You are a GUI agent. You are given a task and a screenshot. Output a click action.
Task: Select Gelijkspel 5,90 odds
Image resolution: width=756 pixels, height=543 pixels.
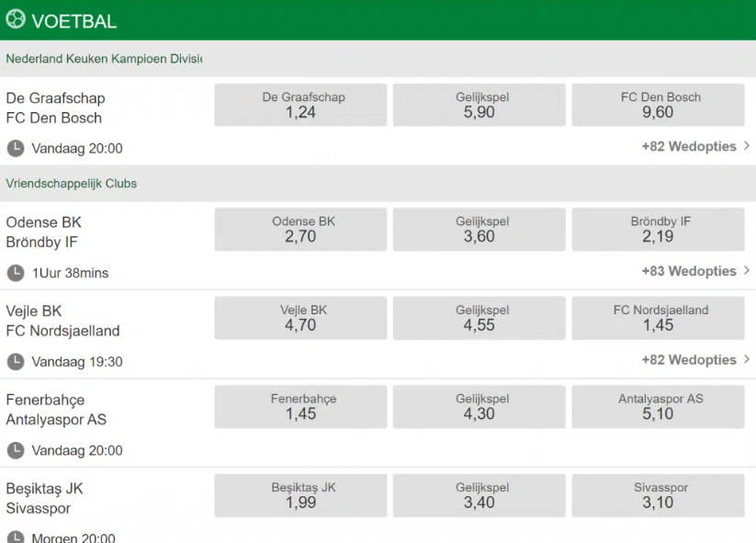481,105
